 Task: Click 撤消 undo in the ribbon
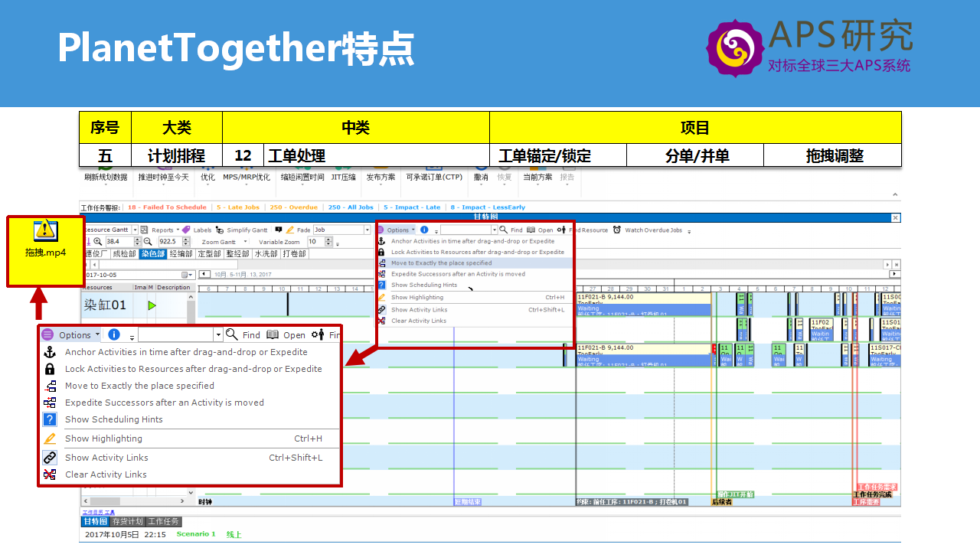(x=481, y=178)
